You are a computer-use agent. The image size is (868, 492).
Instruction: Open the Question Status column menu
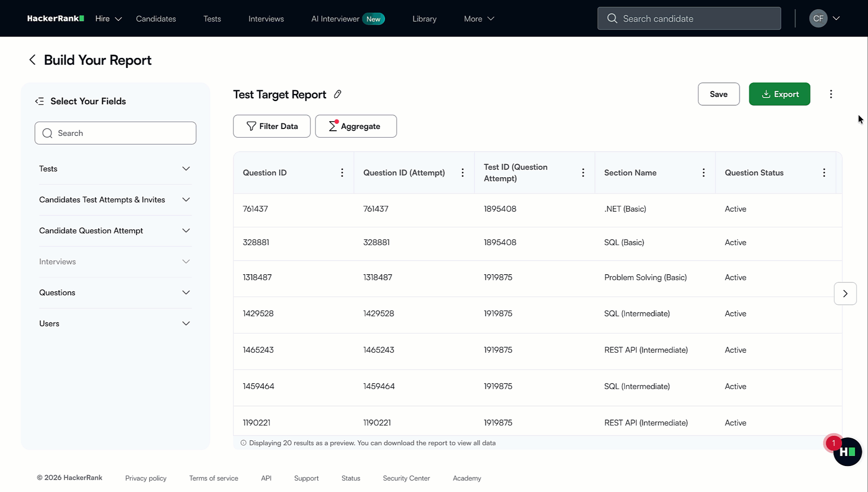click(x=824, y=173)
